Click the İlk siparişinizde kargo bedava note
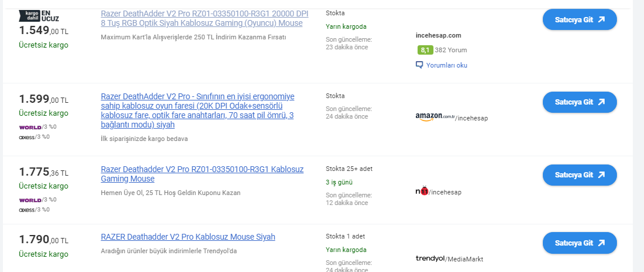 coord(144,139)
